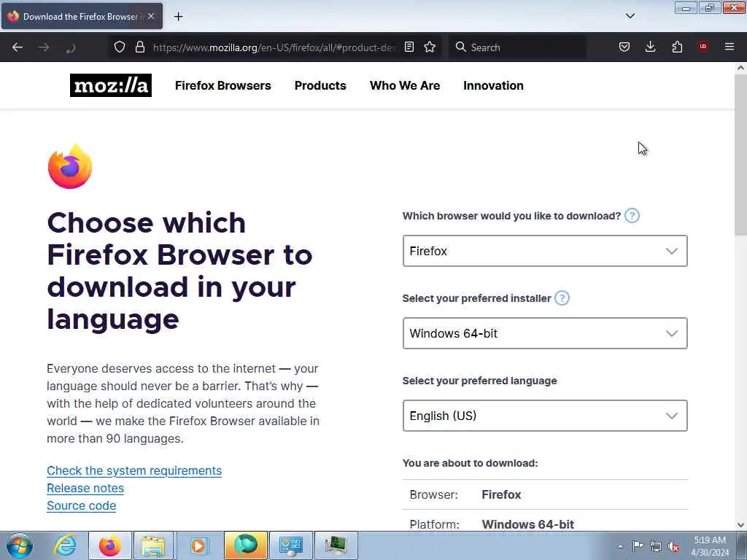This screenshot has height=560, width=747.
Task: Open the uBlock Origin extension
Action: point(703,47)
